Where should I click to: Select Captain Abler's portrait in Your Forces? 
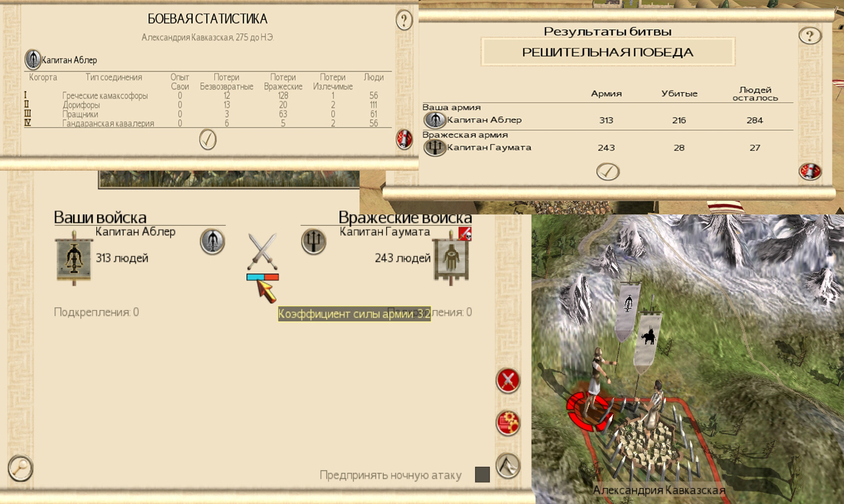tap(213, 241)
